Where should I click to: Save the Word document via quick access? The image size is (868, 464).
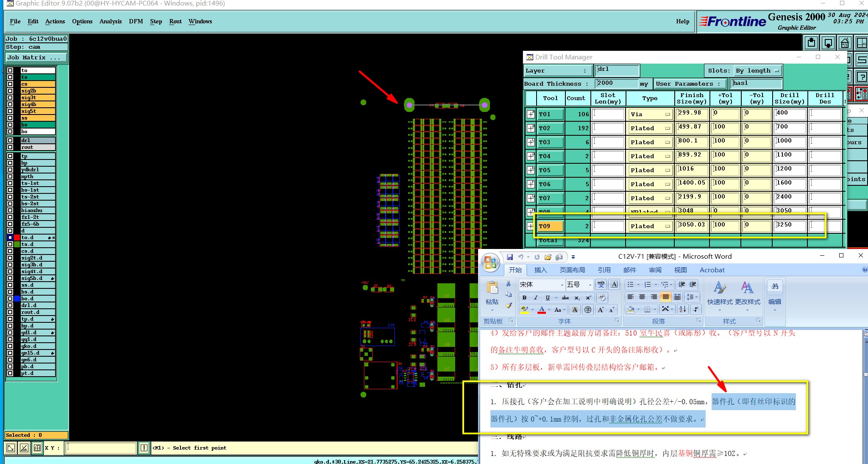pyautogui.click(x=510, y=257)
